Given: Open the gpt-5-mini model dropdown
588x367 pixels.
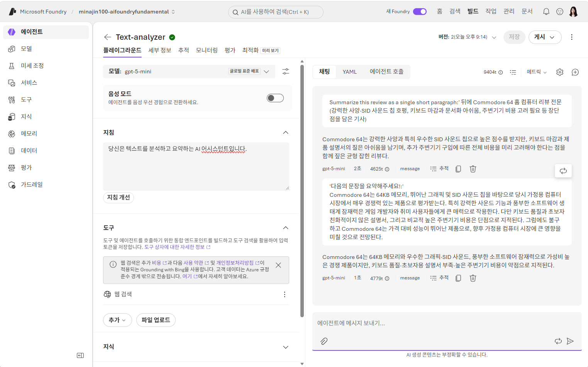Looking at the screenshot, I should tap(189, 71).
